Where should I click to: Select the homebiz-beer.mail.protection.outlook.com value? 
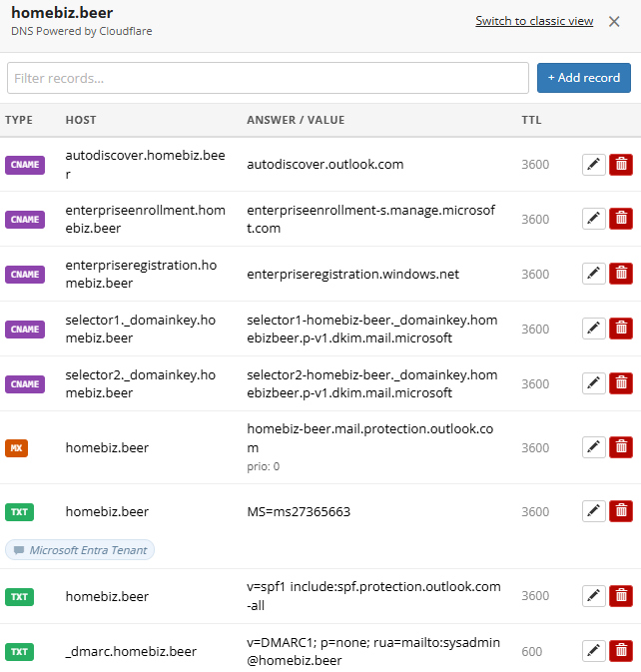(369, 438)
